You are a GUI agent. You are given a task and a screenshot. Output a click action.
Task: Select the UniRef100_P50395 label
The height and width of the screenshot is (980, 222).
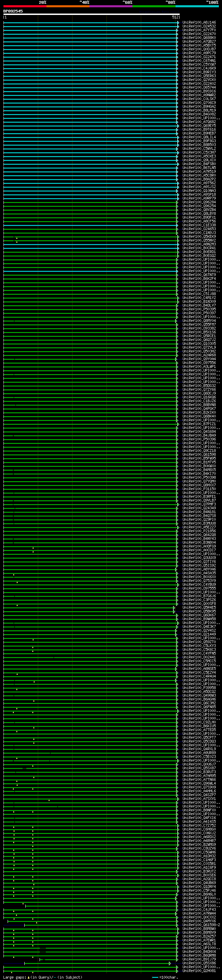(x=199, y=309)
